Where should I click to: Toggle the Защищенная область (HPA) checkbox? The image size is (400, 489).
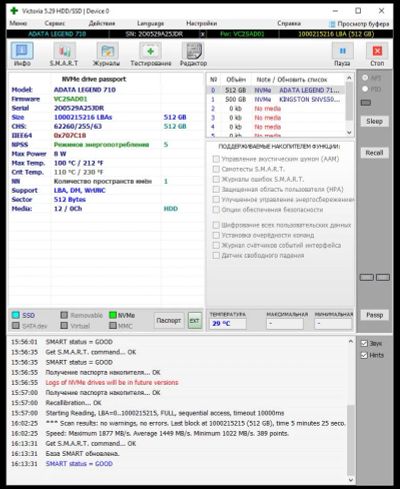[x=216, y=189]
